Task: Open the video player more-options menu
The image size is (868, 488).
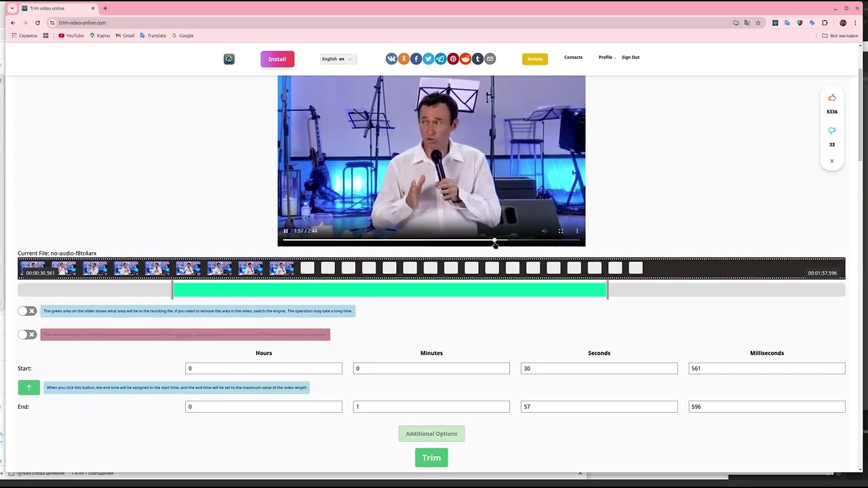Action: (x=577, y=231)
